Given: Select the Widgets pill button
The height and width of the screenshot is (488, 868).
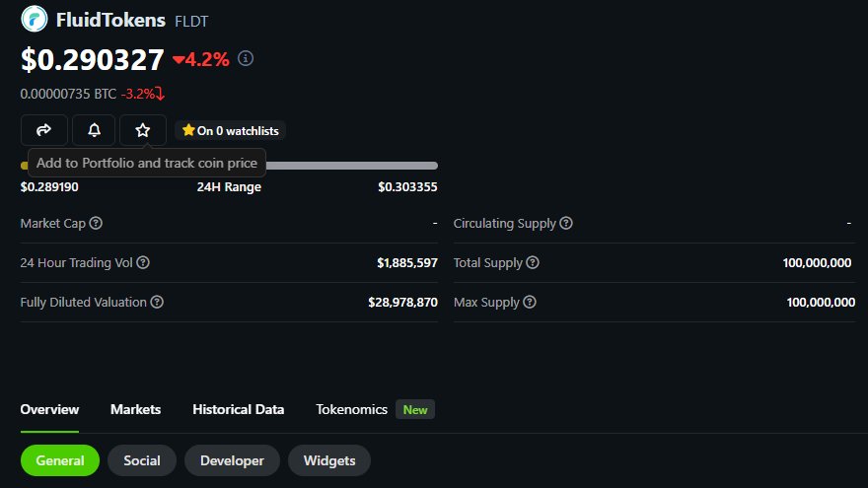Looking at the screenshot, I should coord(329,460).
